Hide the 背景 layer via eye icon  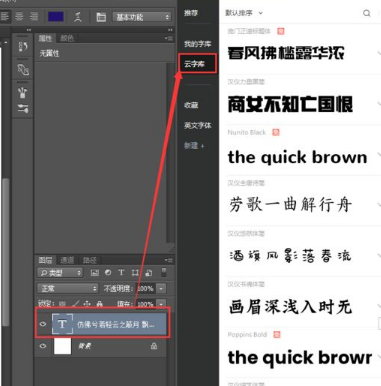(x=43, y=346)
